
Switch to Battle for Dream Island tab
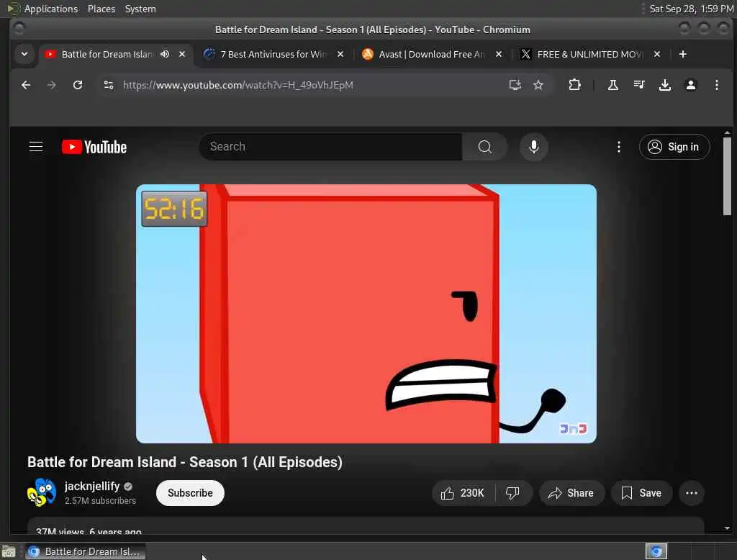[107, 54]
